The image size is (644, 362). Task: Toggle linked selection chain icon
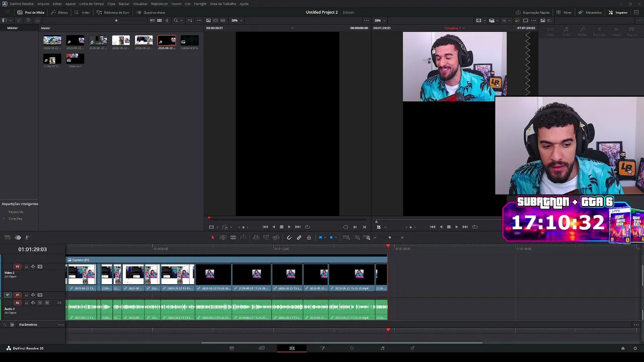click(x=299, y=237)
